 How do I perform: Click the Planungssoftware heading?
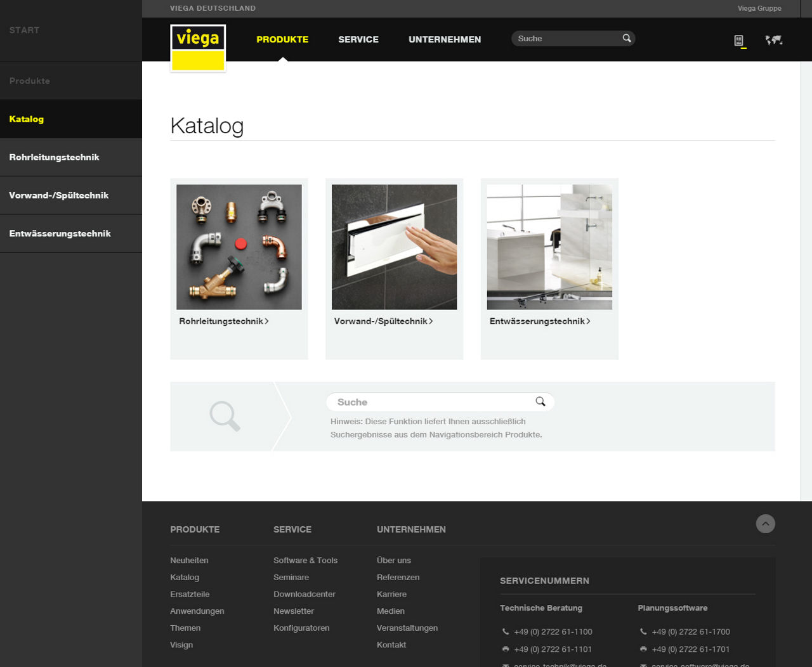(x=672, y=608)
